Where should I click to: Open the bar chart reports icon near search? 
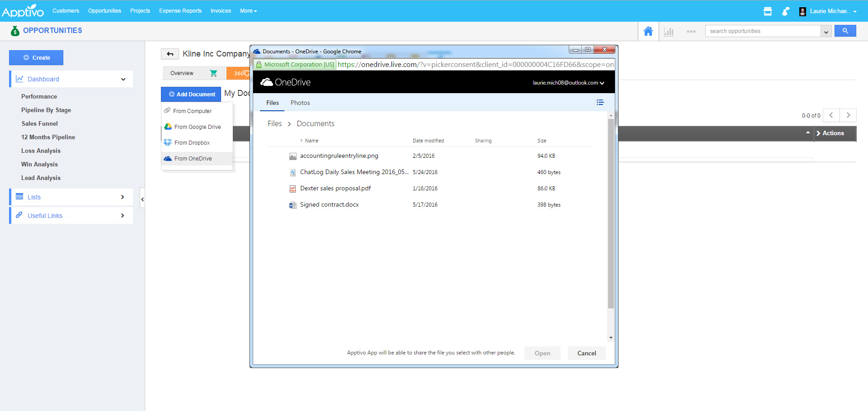669,32
